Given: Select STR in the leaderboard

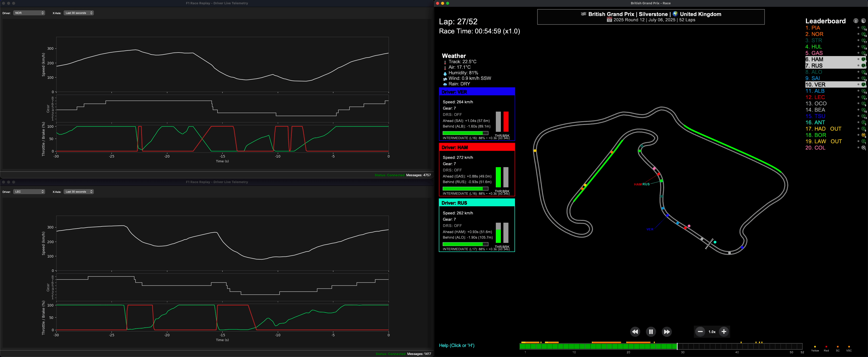Looking at the screenshot, I should point(813,40).
